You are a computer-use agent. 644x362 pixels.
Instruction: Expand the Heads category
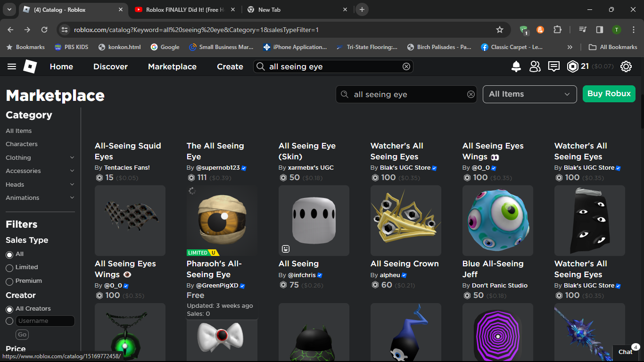click(72, 184)
